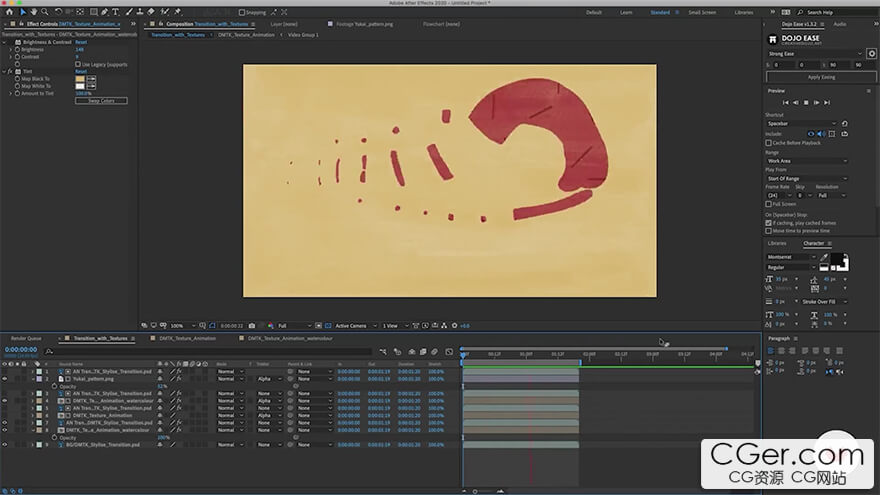Play the preview in Preview panel
This screenshot has height=495, width=880.
[816, 103]
